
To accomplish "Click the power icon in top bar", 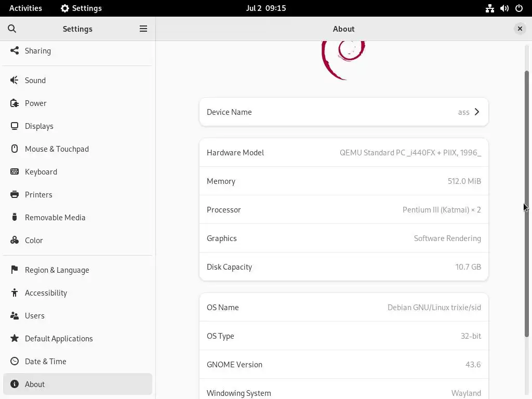I will tap(519, 8).
